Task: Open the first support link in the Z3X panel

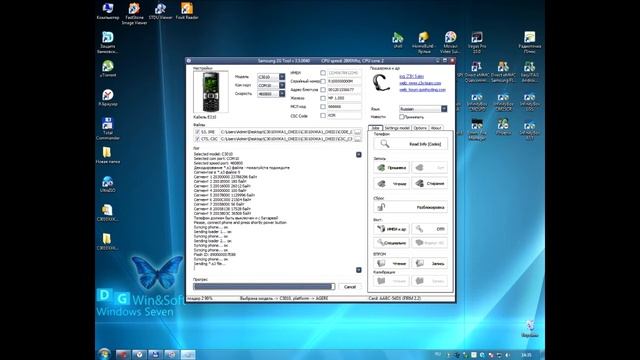Action: [411, 76]
